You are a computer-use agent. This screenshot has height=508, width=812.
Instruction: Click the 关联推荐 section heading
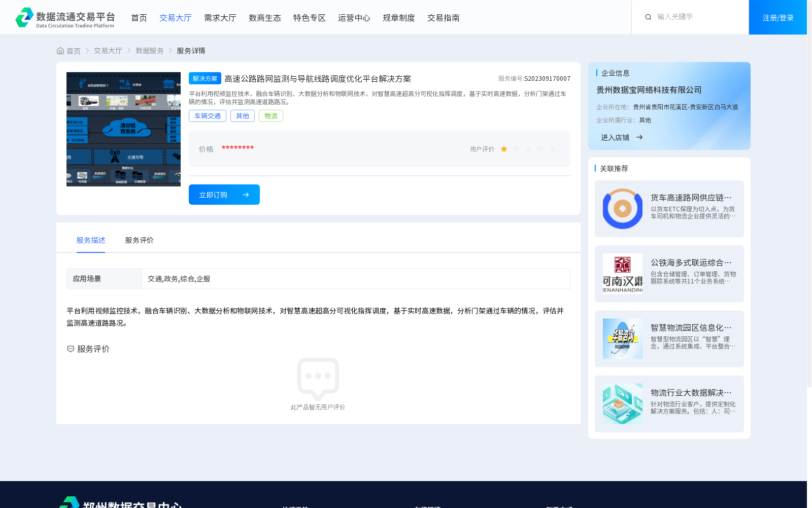pos(614,169)
